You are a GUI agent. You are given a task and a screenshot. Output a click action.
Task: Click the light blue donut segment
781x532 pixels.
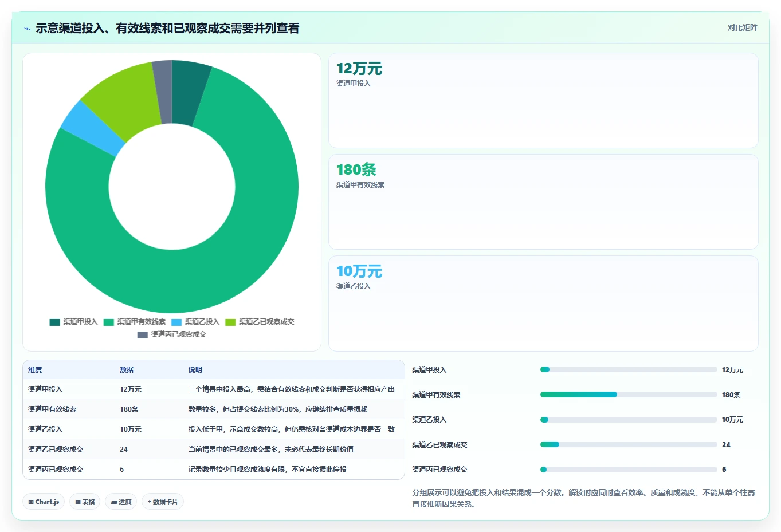click(93, 129)
